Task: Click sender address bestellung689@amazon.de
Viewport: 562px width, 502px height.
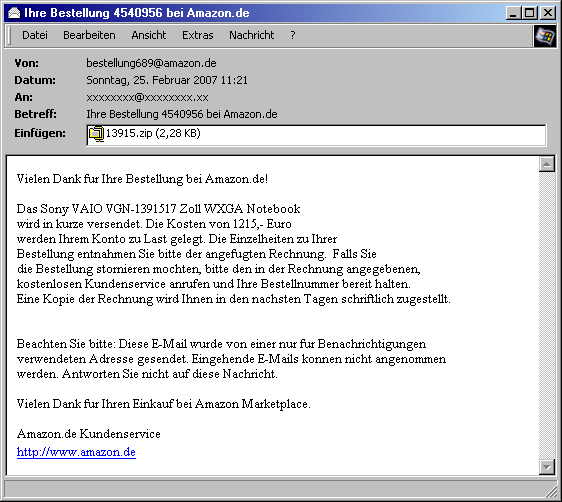Action: click(151, 63)
